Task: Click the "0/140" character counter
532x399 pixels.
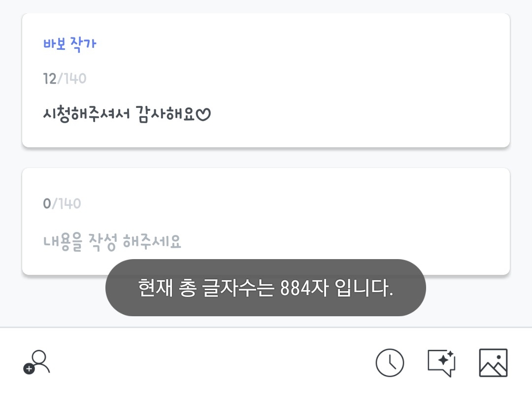Action: 62,204
